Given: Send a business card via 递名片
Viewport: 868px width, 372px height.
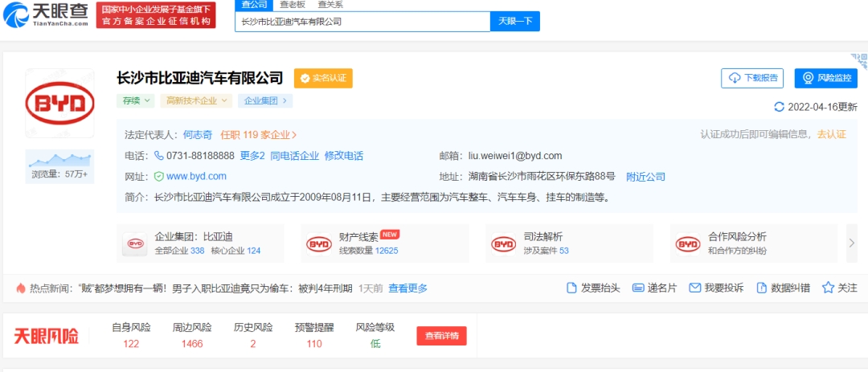Looking at the screenshot, I should pyautogui.click(x=654, y=288).
